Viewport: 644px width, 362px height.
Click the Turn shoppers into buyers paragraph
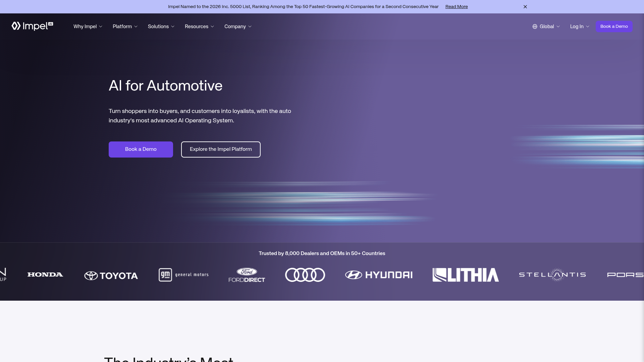200,116
